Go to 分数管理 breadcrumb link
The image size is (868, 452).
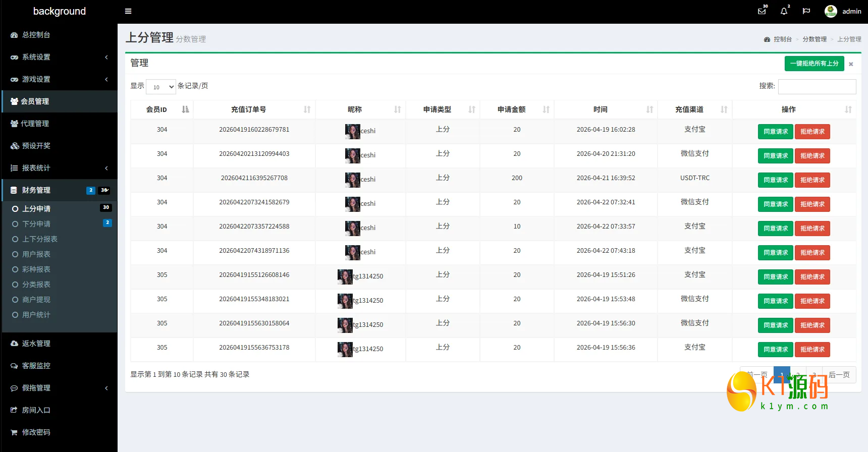pyautogui.click(x=815, y=39)
